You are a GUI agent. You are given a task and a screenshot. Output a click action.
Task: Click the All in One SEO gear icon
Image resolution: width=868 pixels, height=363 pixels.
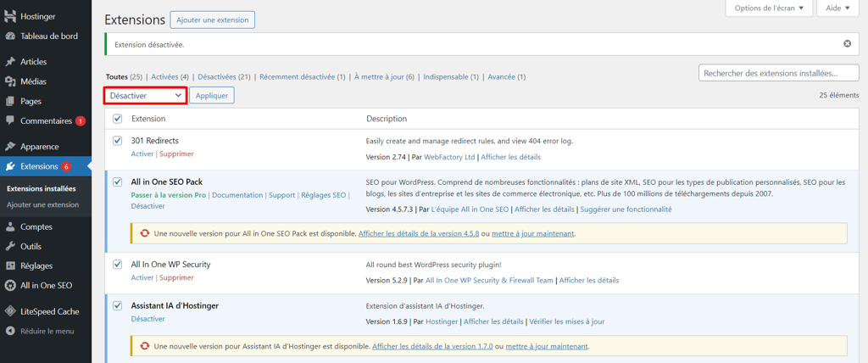pos(10,286)
